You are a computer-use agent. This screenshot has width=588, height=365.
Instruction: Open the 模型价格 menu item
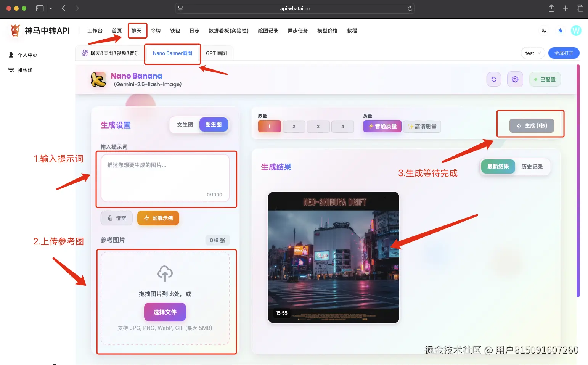[x=327, y=31]
